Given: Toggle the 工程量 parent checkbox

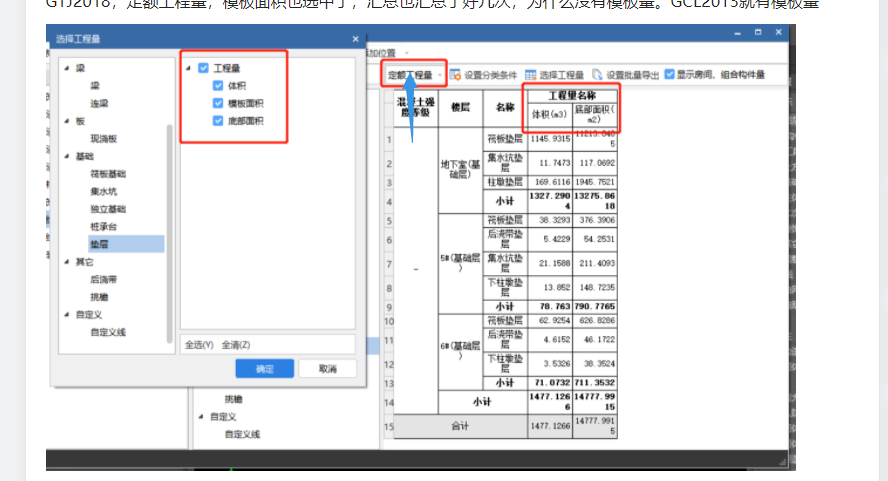Looking at the screenshot, I should (x=203, y=68).
